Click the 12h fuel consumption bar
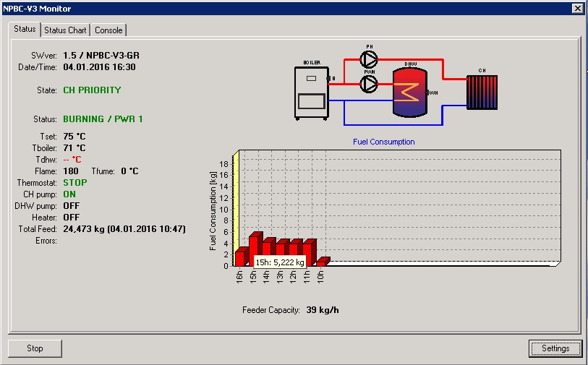Screen dimensions: 588x365 point(294,252)
